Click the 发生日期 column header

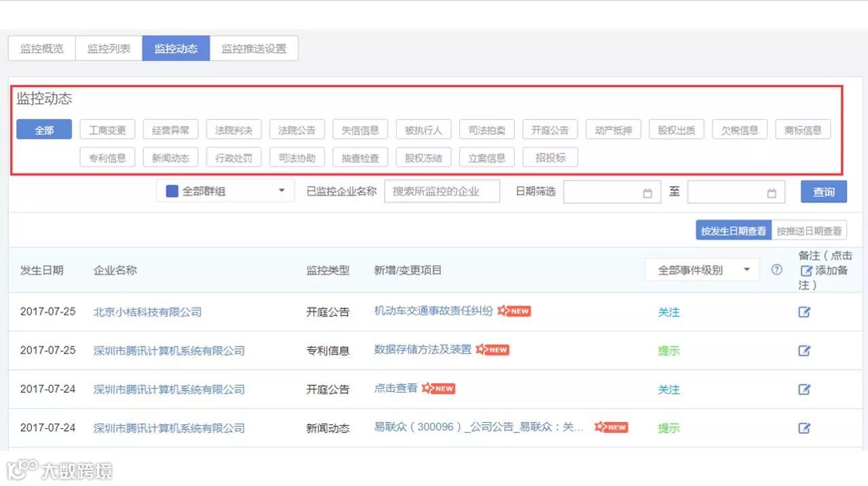pos(42,270)
